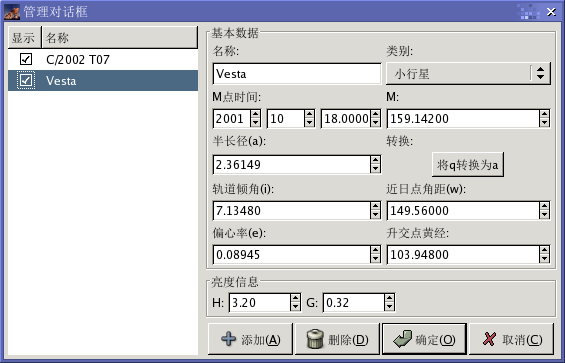
Task: Decrease the 偏心率(e) value 0.08945
Action: coord(375,259)
